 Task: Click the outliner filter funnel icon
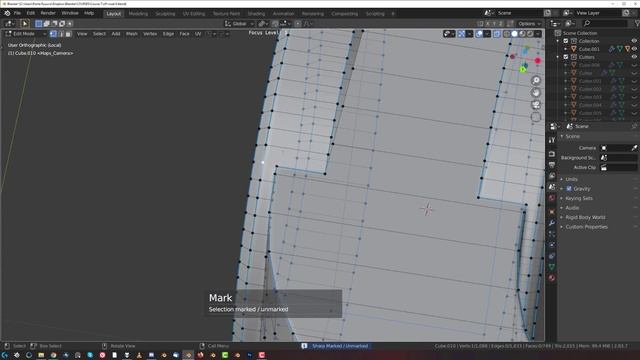(637, 24)
